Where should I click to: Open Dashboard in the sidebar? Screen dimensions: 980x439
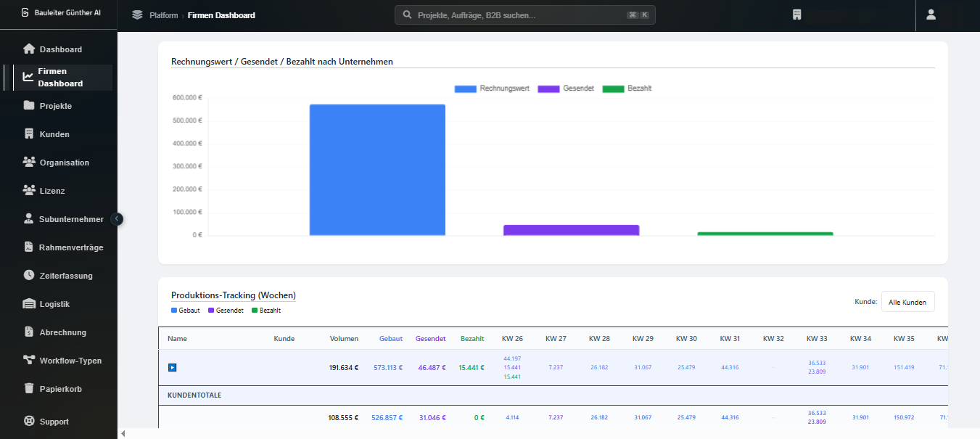click(61, 49)
